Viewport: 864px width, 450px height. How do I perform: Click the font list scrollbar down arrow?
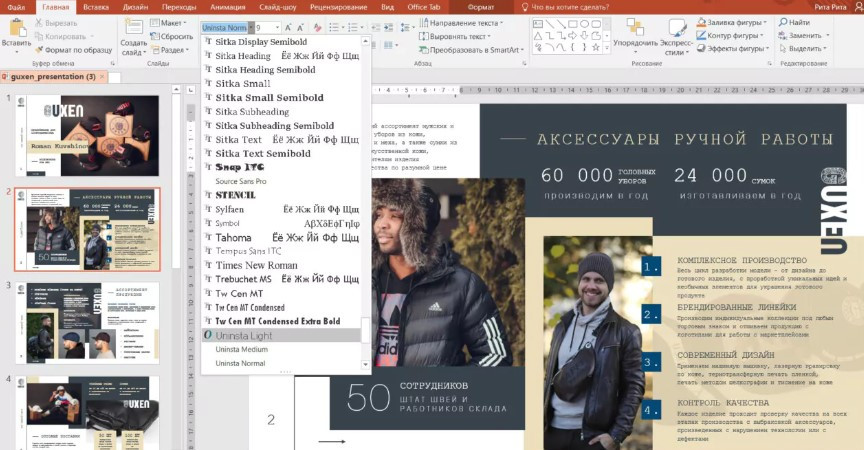[366, 366]
